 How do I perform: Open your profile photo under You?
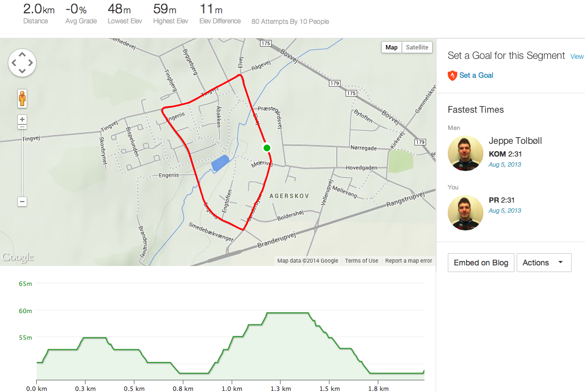tap(465, 212)
